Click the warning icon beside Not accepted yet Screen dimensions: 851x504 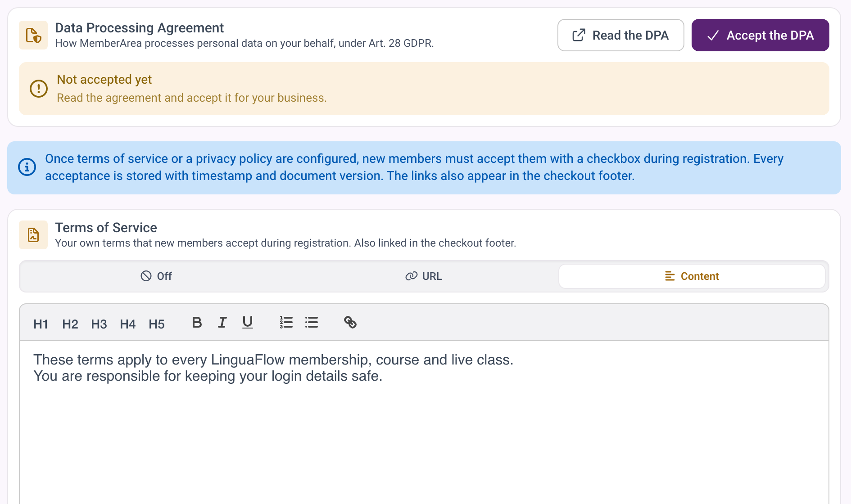tap(39, 89)
